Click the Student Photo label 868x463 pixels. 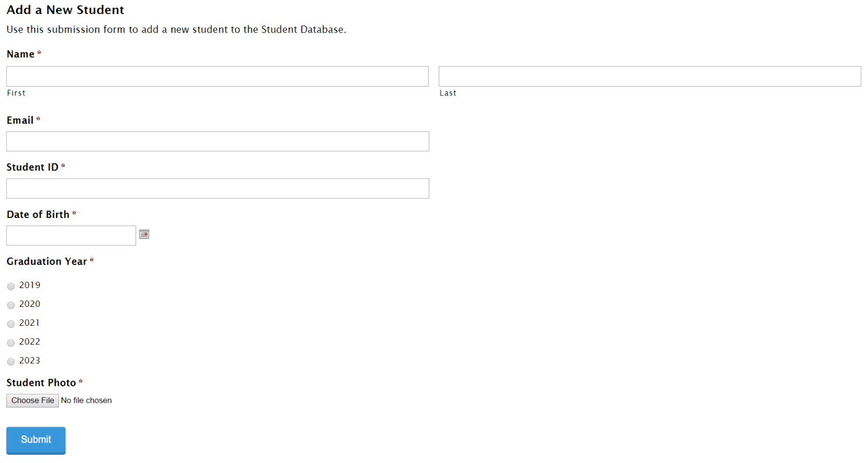(x=40, y=382)
